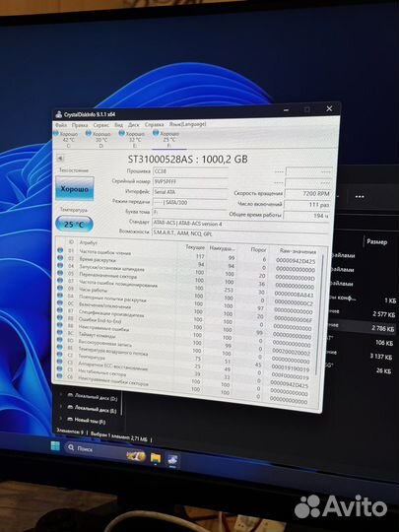The height and width of the screenshot is (532, 399).
Task: Click status icon for attribute 0C row
Action: 60,302
